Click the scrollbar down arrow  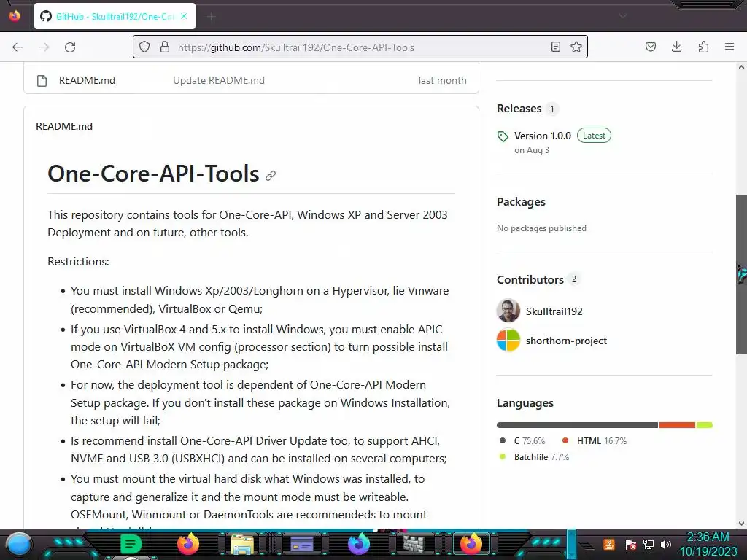click(x=741, y=524)
